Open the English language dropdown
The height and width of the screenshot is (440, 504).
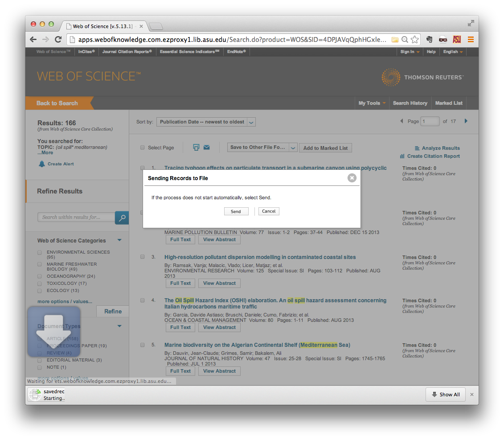pyautogui.click(x=453, y=52)
